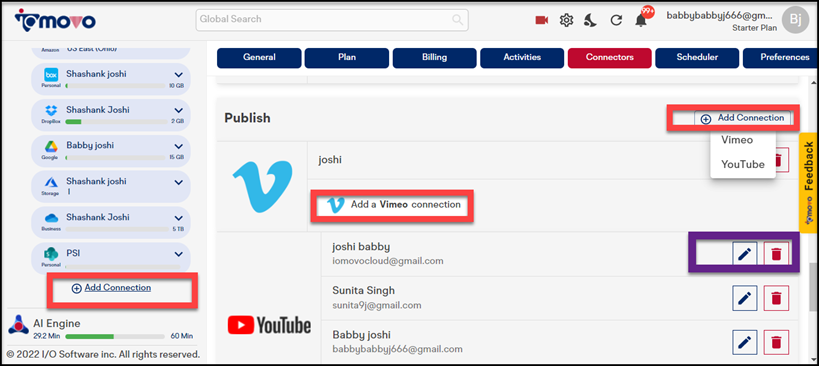Edit the Babby joshi YouTube connection
819x366 pixels.
coord(745,342)
